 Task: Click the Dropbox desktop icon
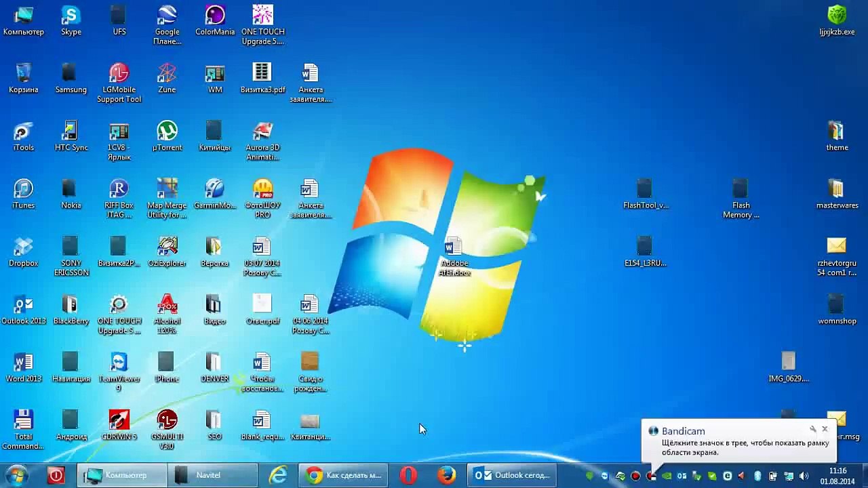[x=23, y=251]
